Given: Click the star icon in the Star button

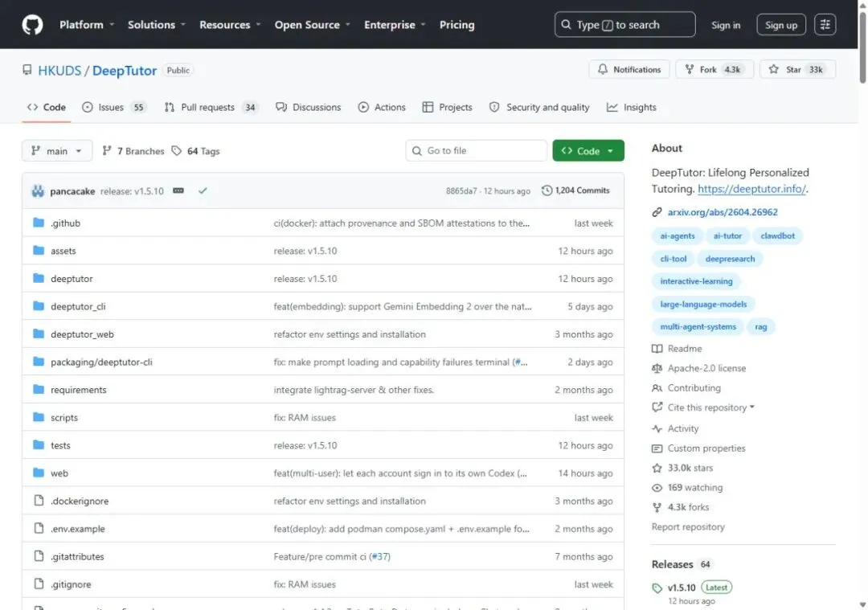Looking at the screenshot, I should tap(773, 69).
